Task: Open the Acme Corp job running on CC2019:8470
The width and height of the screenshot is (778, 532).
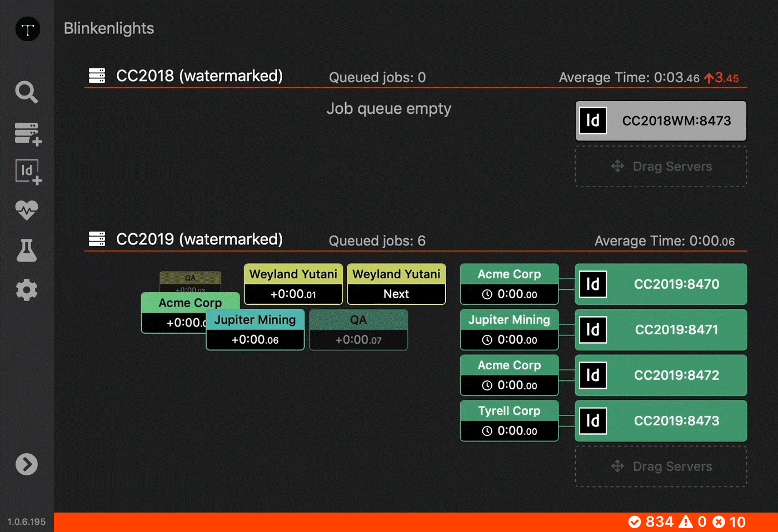Action: 509,284
